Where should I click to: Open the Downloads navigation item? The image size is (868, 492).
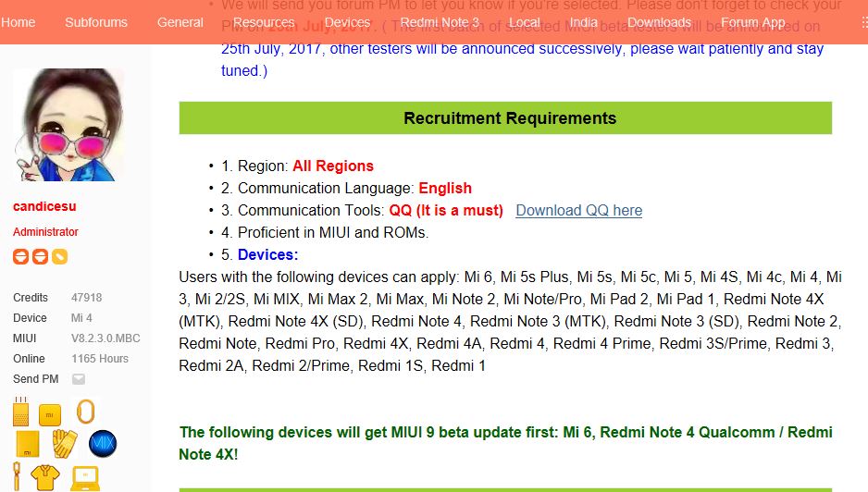[x=659, y=22]
